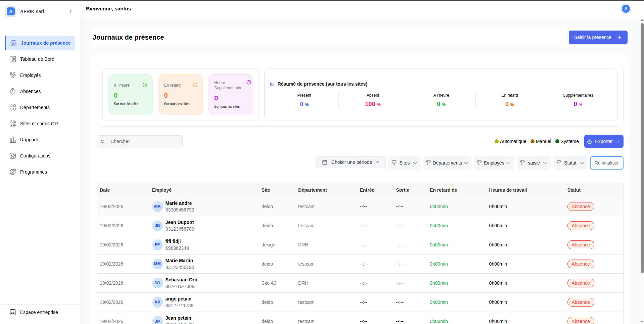
Task: Go to Absences in sidebar
Action: [30, 91]
